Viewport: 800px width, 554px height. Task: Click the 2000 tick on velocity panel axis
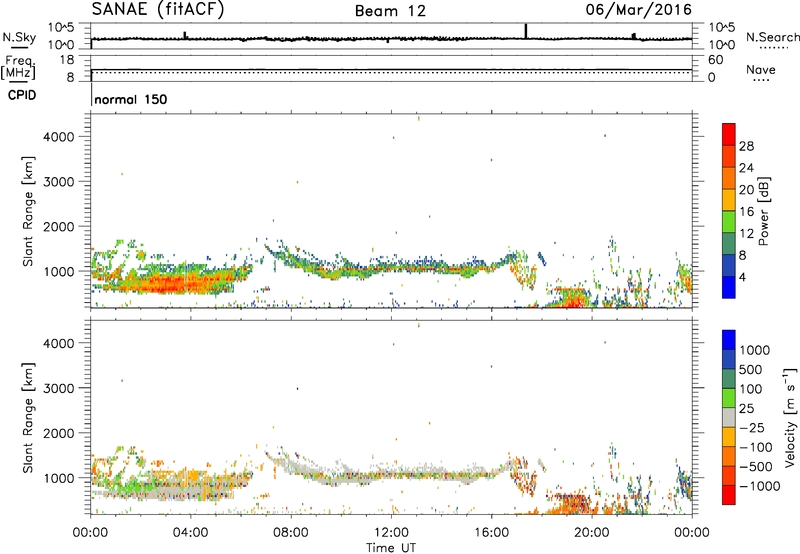click(x=59, y=433)
